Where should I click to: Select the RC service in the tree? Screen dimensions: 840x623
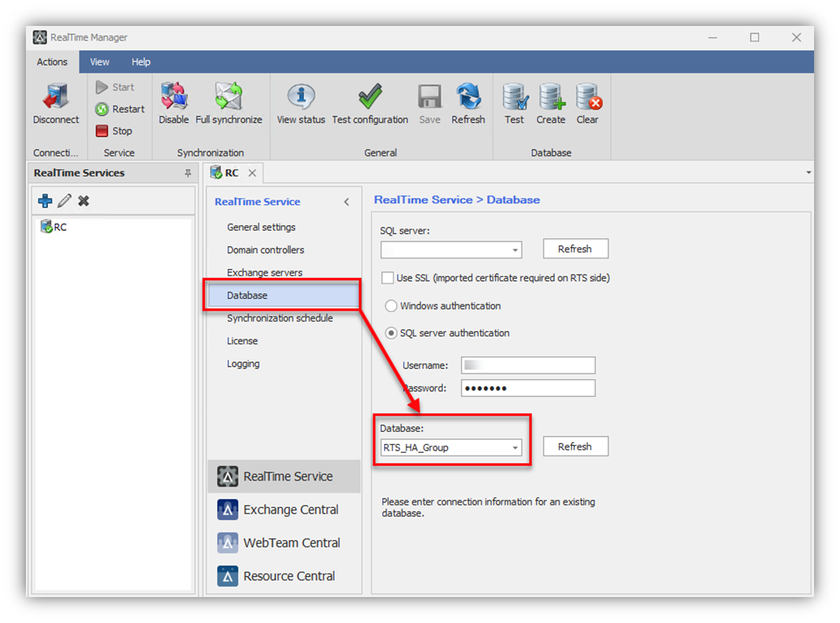click(54, 227)
